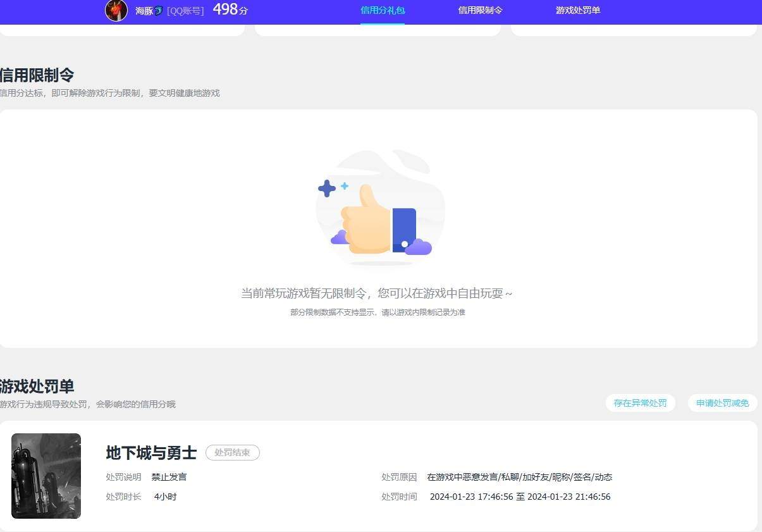The width and height of the screenshot is (762, 532).
Task: Open the 地下城与勇士 game cover thumbnail
Action: point(46,476)
